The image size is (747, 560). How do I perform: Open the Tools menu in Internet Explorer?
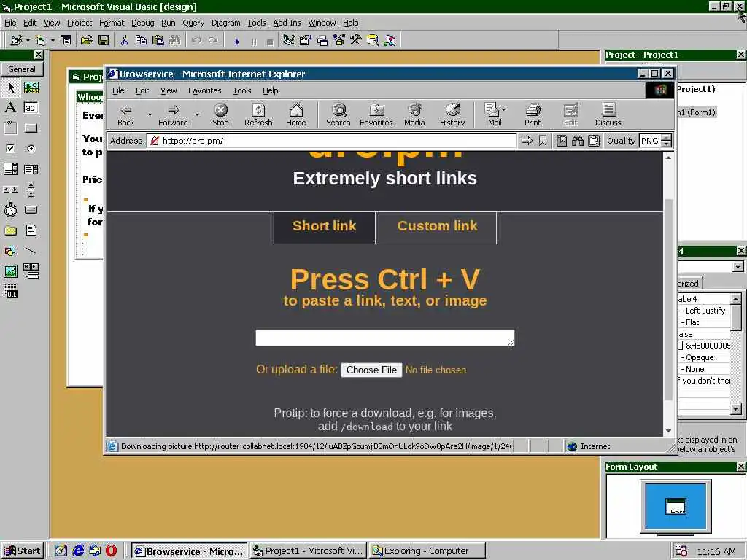pyautogui.click(x=241, y=90)
